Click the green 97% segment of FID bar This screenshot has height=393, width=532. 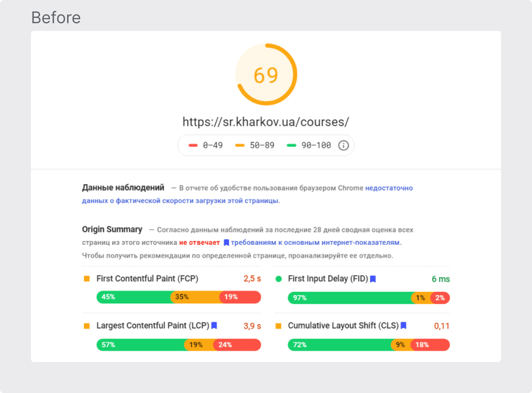350,298
